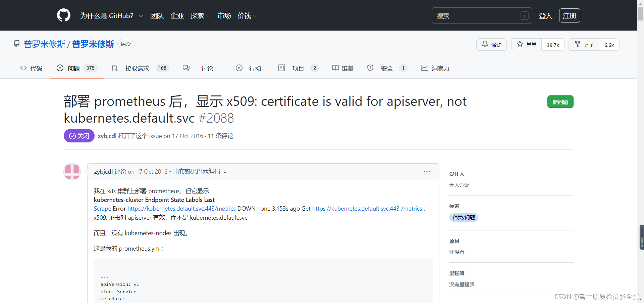Open the 团队 nav item
The height and width of the screenshot is (303, 644).
[157, 16]
